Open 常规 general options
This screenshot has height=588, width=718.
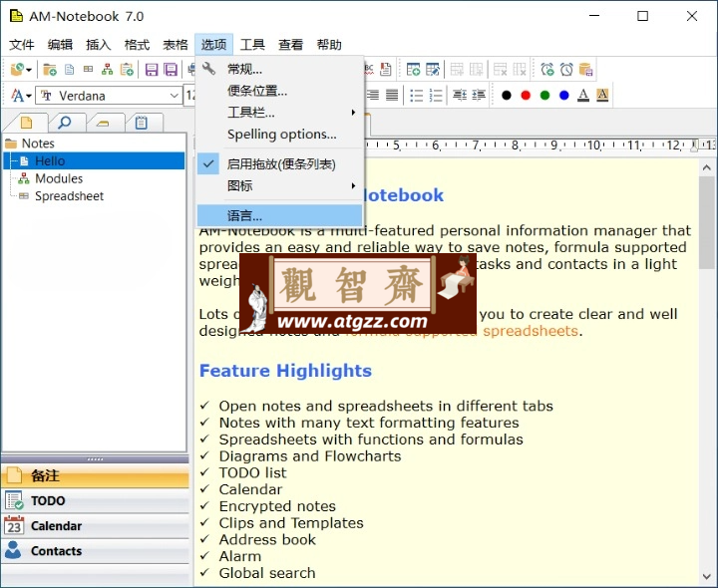tap(280, 69)
